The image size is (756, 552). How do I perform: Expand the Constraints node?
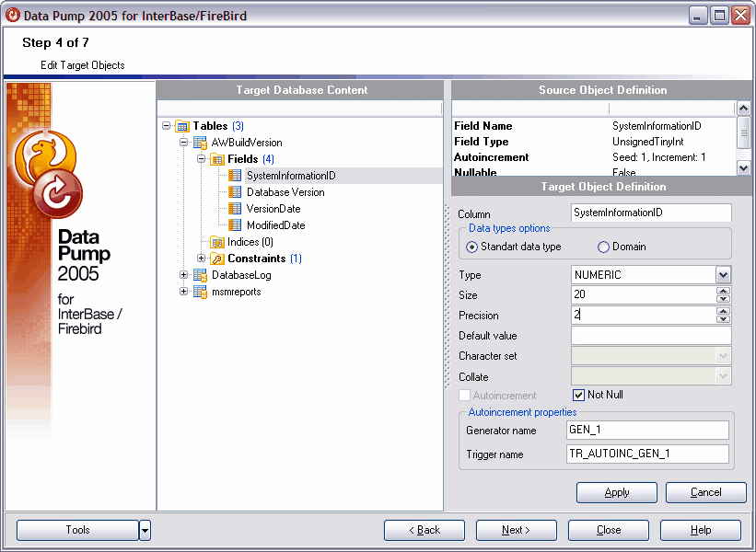pyautogui.click(x=202, y=259)
